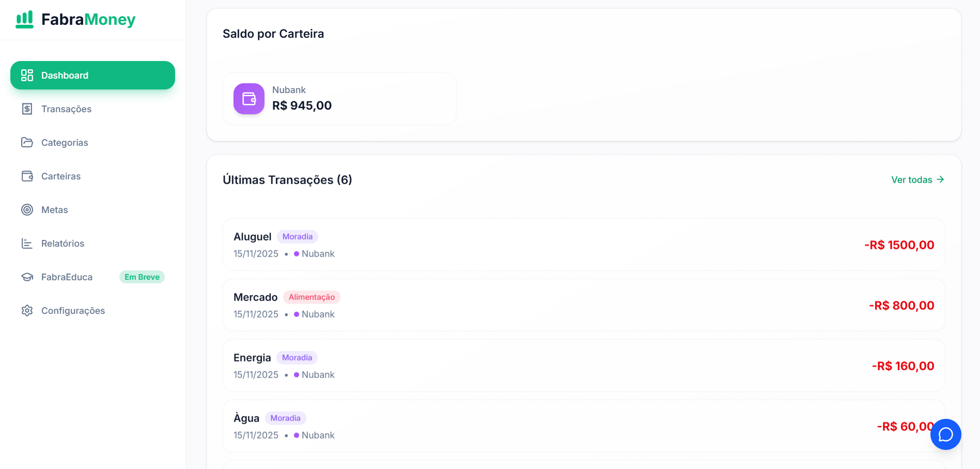The image size is (980, 469).
Task: Open the chat support bubble
Action: coord(945,434)
